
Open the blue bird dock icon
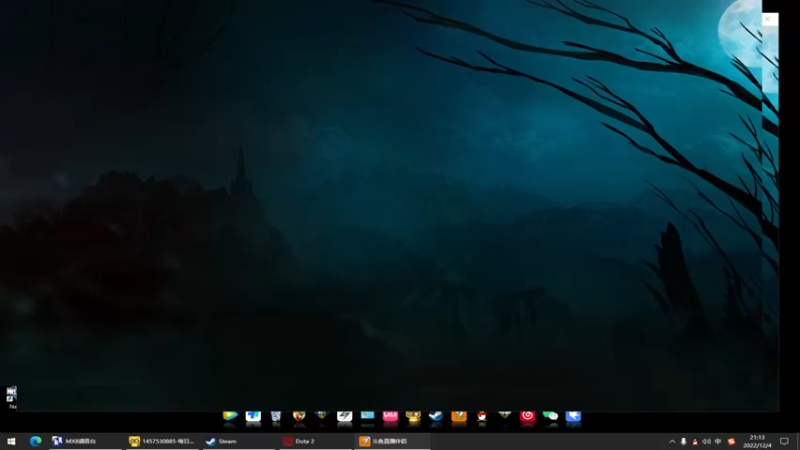click(x=573, y=416)
